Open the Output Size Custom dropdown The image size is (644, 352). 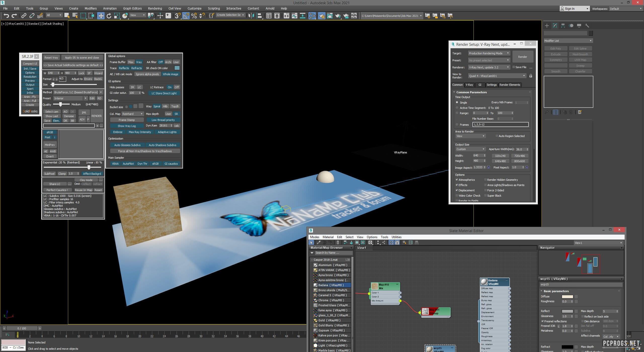(470, 149)
